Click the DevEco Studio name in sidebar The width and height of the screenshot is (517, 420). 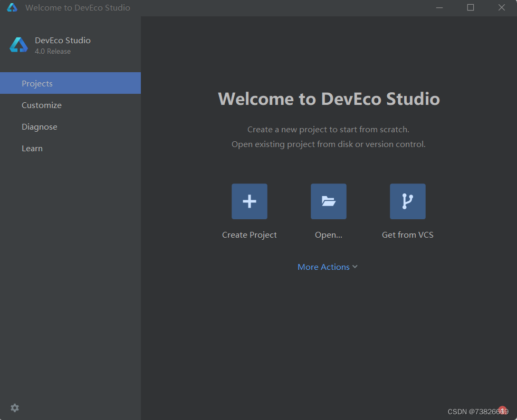[x=63, y=40]
